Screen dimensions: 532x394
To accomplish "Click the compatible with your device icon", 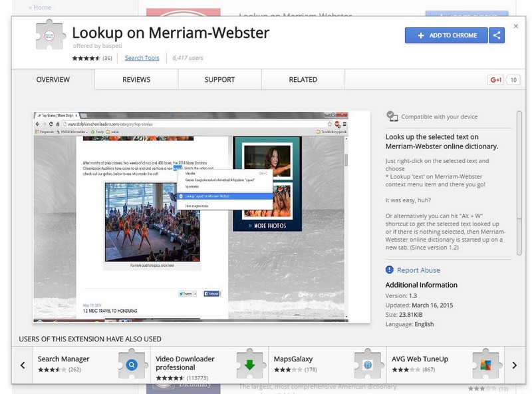I will click(392, 116).
